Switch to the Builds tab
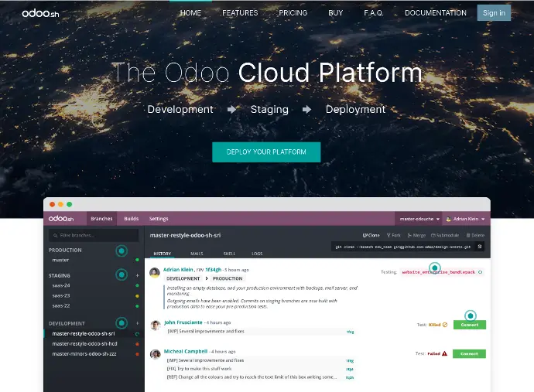Viewport: 534px width, 392px height. click(x=132, y=219)
